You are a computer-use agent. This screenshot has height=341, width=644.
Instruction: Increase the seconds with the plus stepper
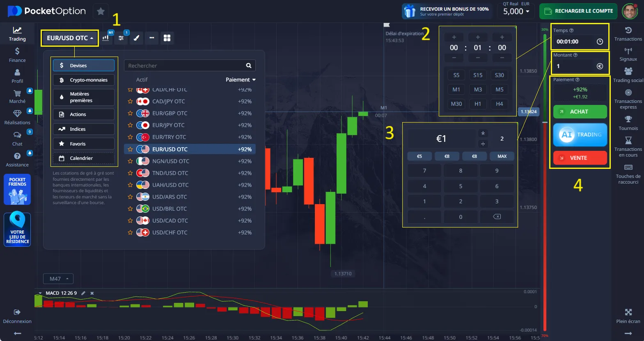pos(502,37)
